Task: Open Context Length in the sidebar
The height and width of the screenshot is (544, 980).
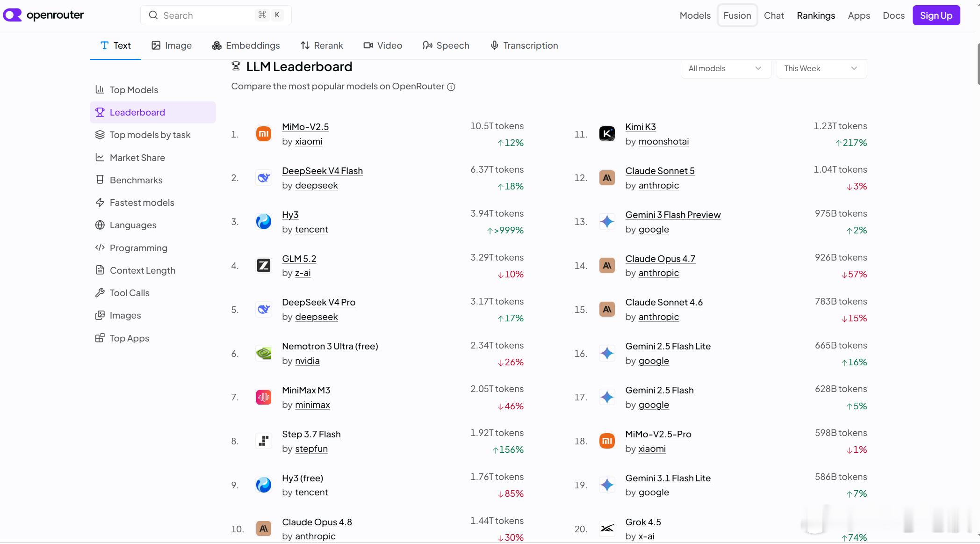Action: tap(153, 270)
